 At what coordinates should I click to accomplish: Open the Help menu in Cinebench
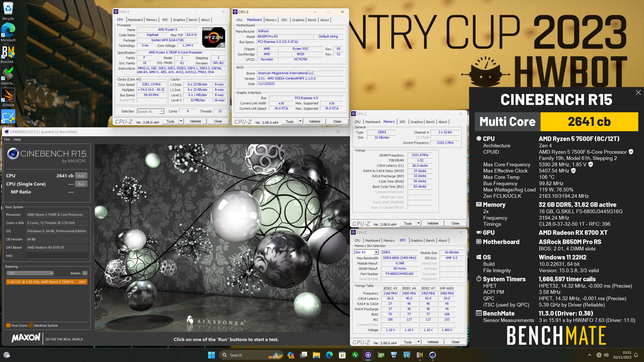(x=17, y=139)
